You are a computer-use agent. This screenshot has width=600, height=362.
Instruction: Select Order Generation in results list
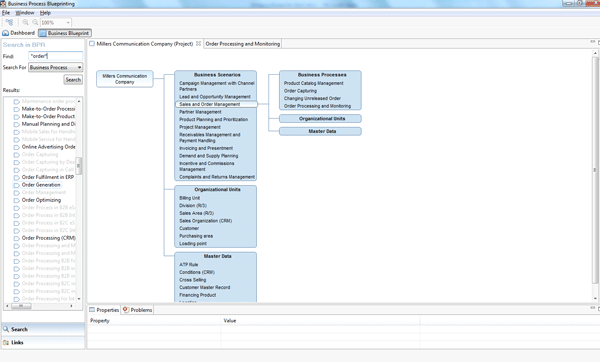[x=41, y=185]
